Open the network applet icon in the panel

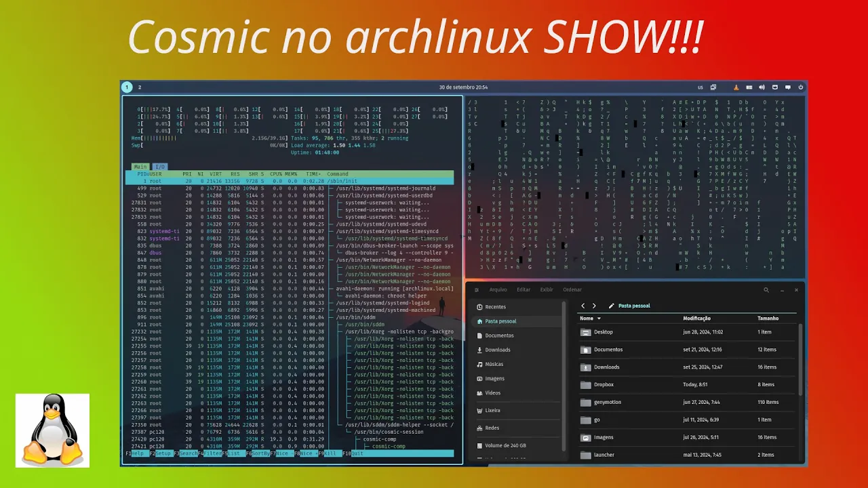(x=749, y=87)
